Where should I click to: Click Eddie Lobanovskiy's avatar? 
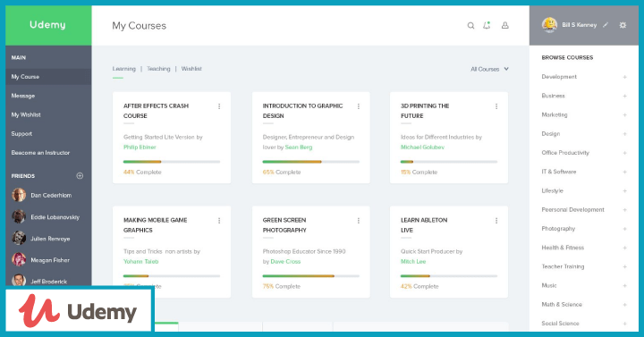tap(19, 216)
